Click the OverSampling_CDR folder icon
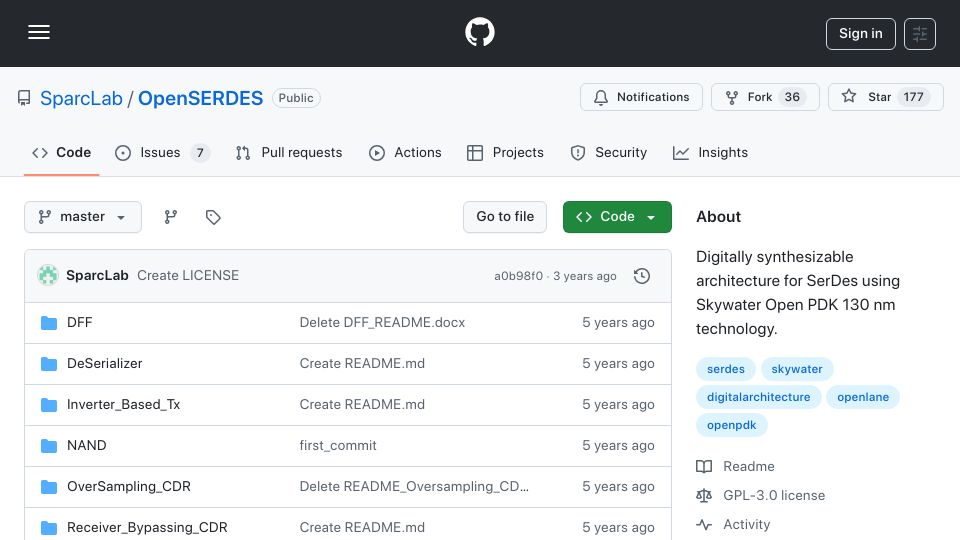The image size is (960, 540). tap(49, 487)
